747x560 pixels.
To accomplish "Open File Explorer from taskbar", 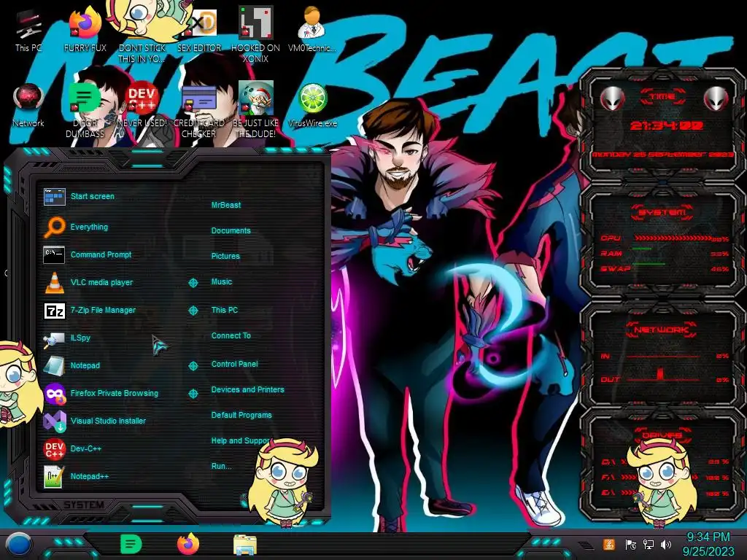I will 245,545.
